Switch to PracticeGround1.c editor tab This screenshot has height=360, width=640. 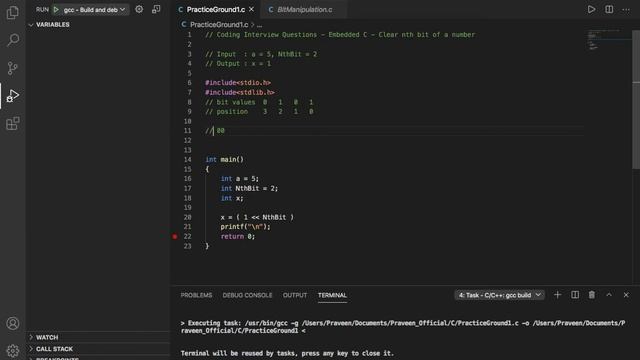tap(216, 9)
